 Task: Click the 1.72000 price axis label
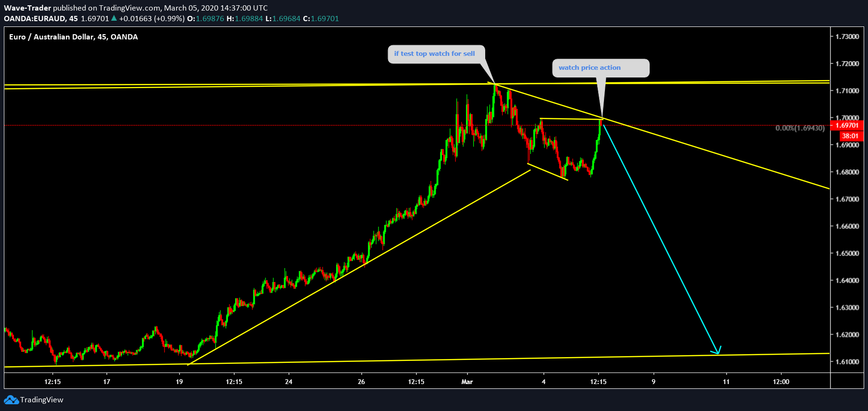(x=847, y=64)
